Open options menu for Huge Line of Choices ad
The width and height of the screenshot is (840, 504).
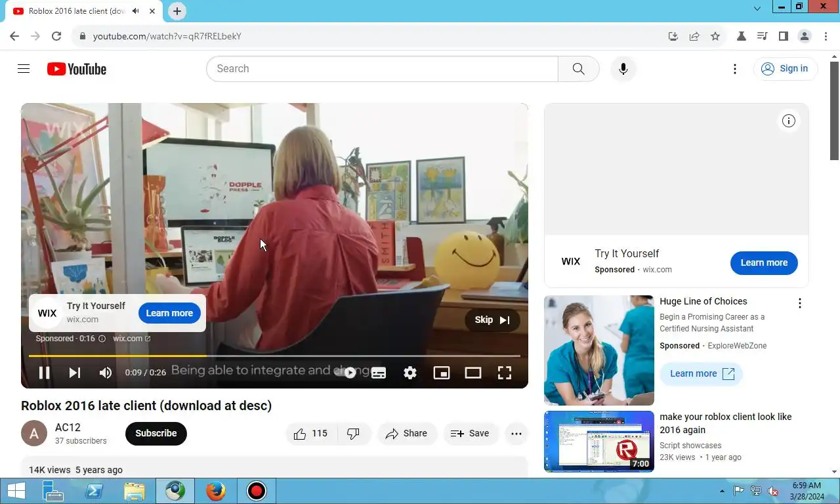799,303
